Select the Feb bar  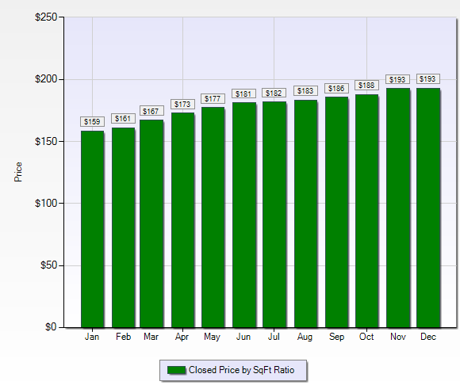tap(123, 228)
